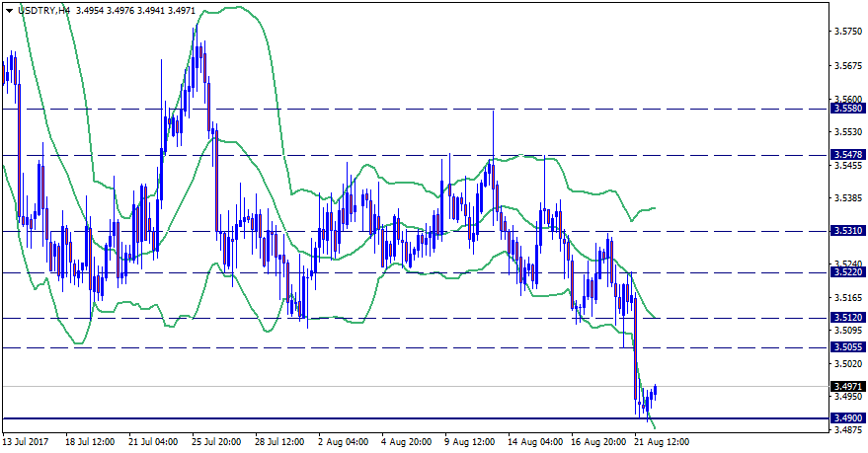This screenshot has height=453, width=868.
Task: Select the 3.5478 price level label
Action: (848, 155)
